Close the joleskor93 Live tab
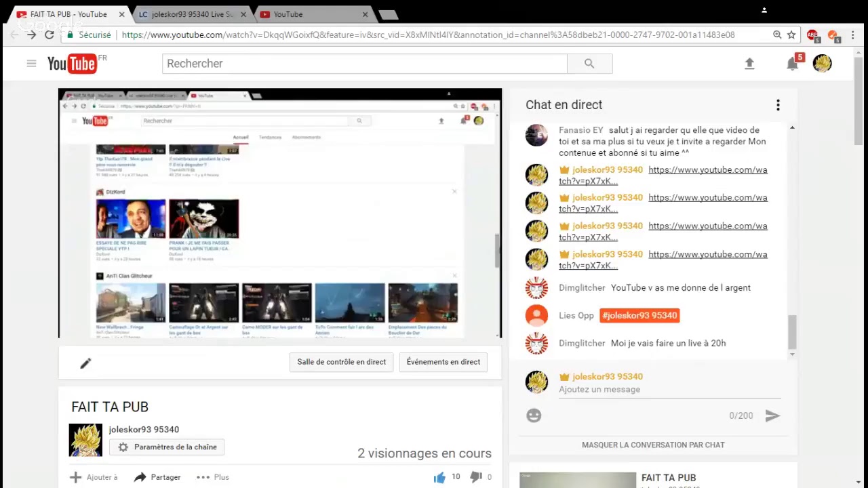 pyautogui.click(x=243, y=14)
